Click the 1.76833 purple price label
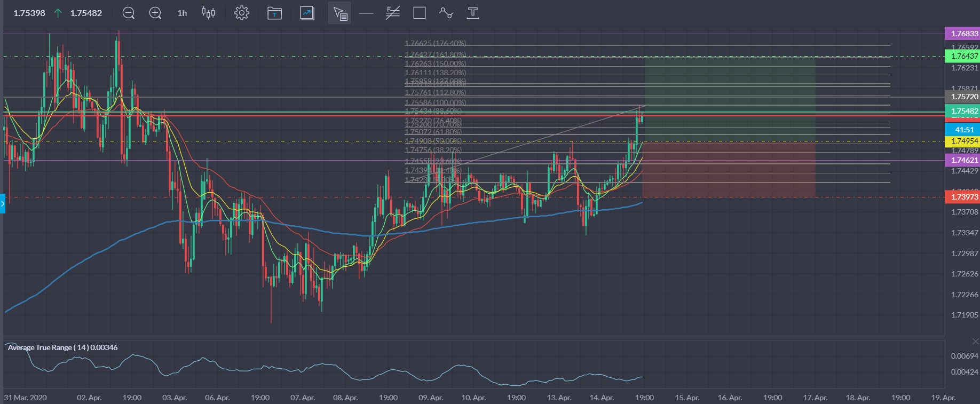Screen dimensions: 980x404 962,34
